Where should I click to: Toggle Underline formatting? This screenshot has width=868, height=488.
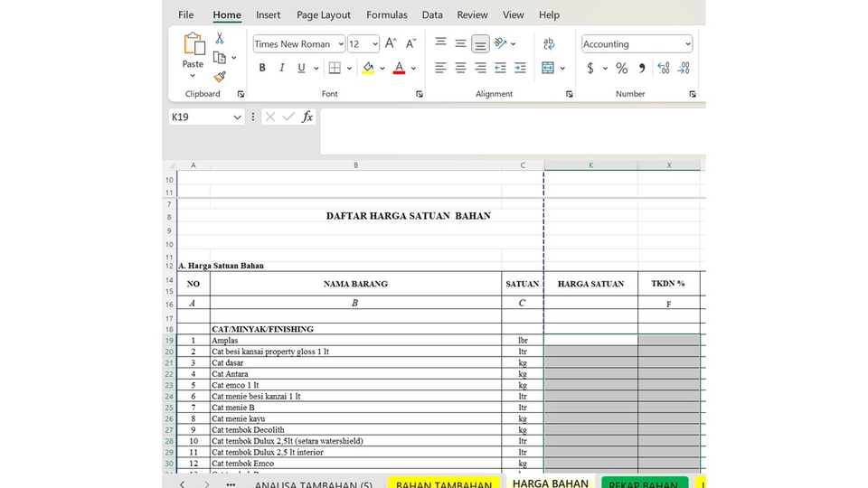301,68
